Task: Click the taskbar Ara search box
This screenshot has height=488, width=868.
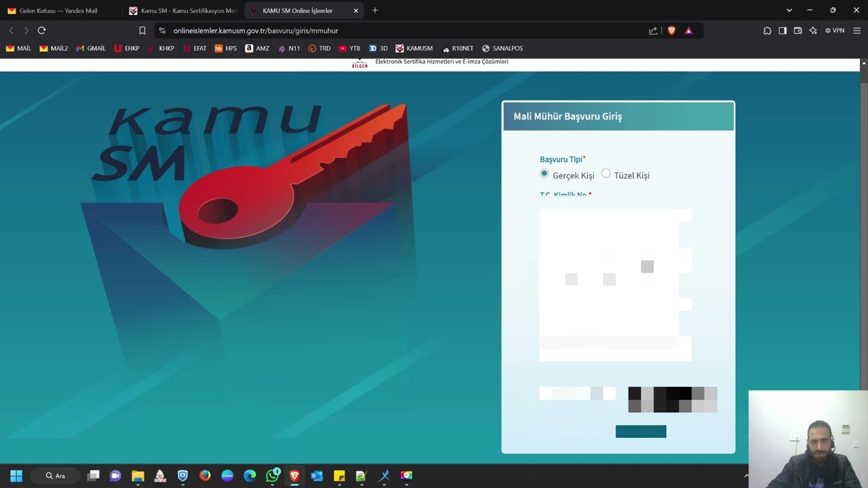Action: pyautogui.click(x=56, y=476)
